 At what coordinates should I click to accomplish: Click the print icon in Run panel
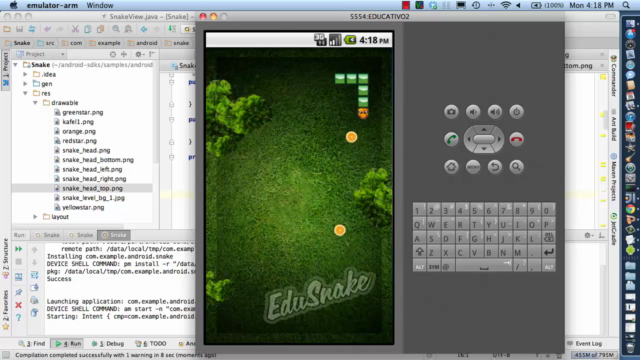click(34, 301)
